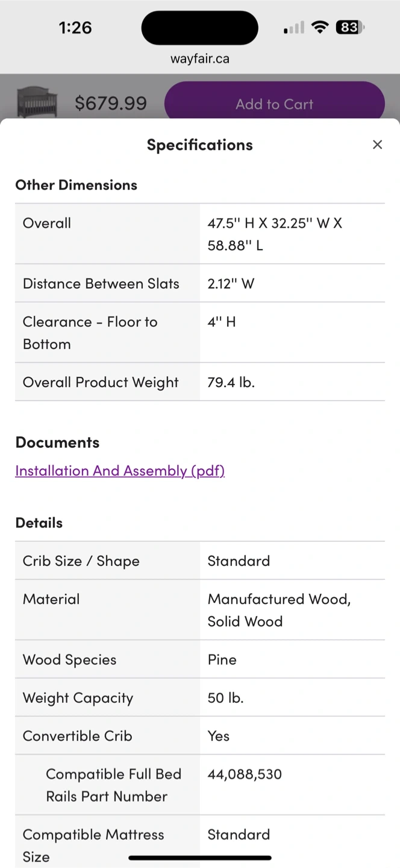Tap the 1:26 clock in status bar

[x=75, y=28]
